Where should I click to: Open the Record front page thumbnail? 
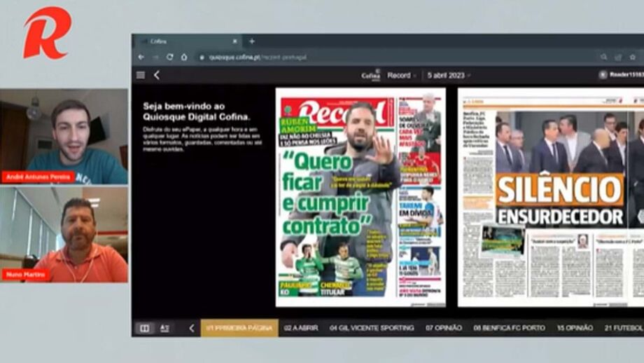[360, 198]
